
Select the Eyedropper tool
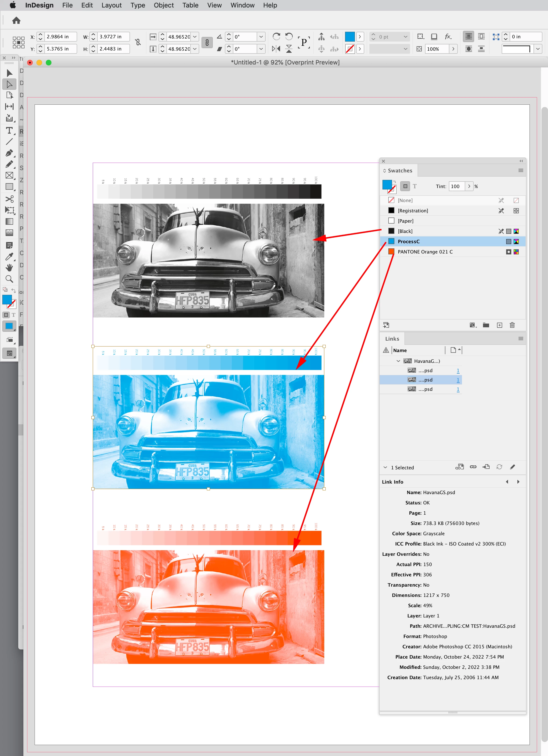point(9,256)
